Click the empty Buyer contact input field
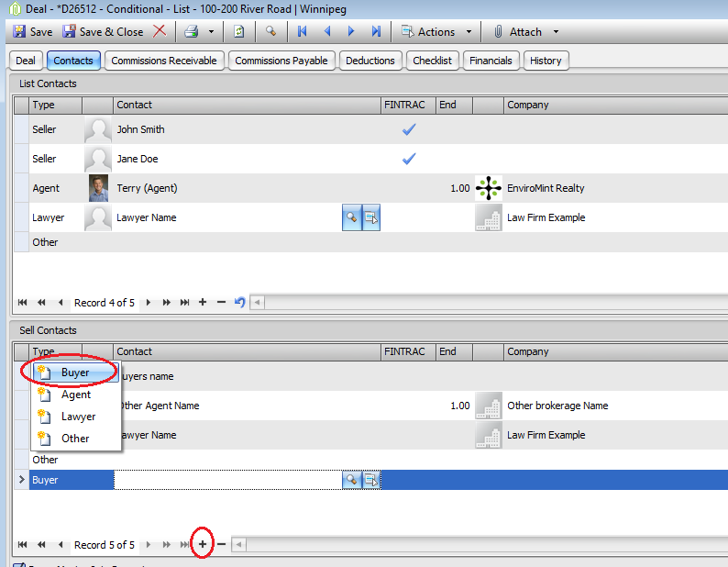Viewport: 728px width, 567px height. pyautogui.click(x=227, y=480)
